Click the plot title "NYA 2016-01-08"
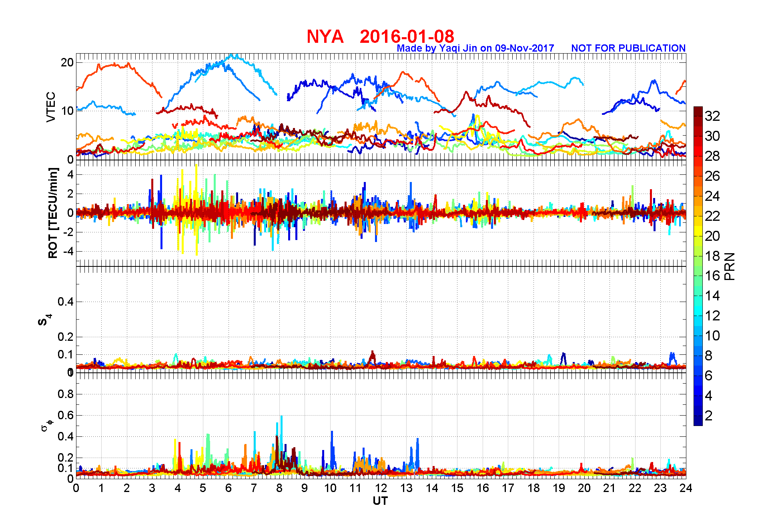This screenshot has width=762, height=532. pos(380,36)
